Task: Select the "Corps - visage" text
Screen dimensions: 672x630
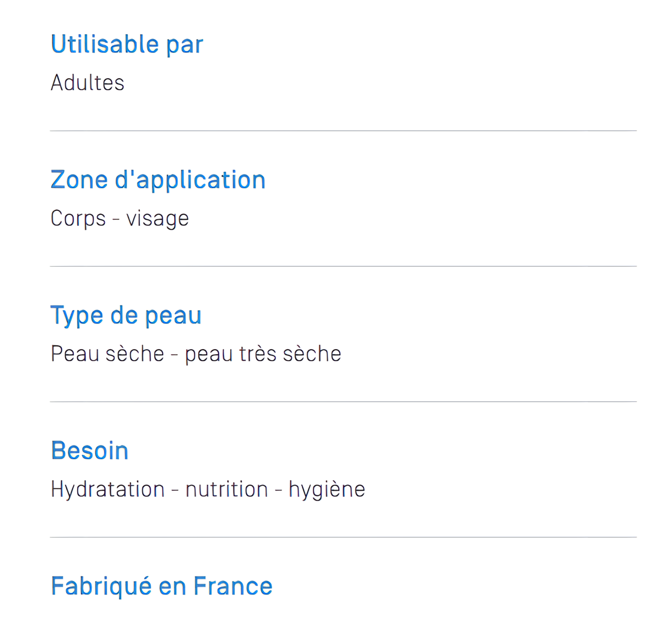Action: coord(120,219)
